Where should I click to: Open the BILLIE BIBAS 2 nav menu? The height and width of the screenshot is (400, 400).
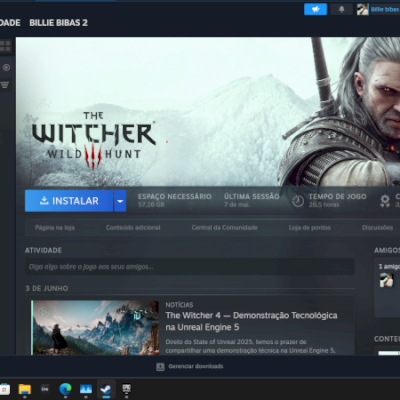coord(58,23)
